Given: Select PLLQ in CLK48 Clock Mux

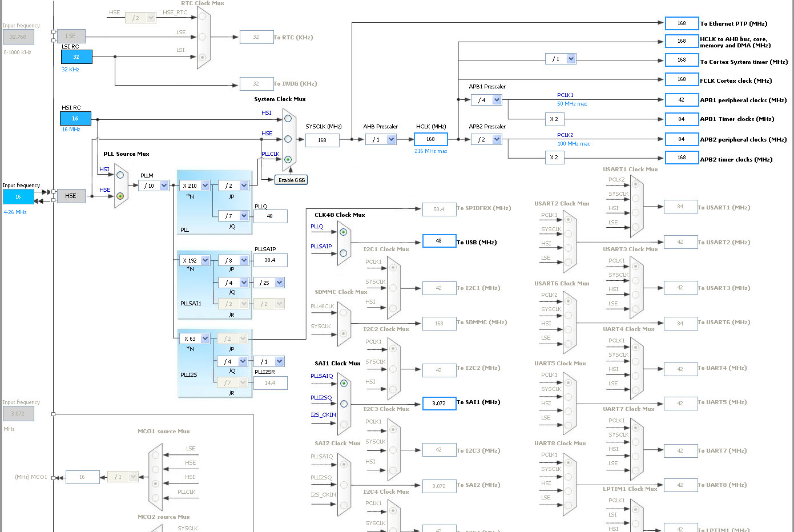Looking at the screenshot, I should 343,232.
